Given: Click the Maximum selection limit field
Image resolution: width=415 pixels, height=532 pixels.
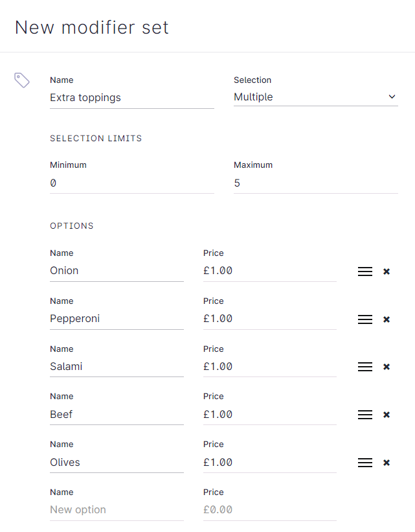Looking at the screenshot, I should pos(315,183).
